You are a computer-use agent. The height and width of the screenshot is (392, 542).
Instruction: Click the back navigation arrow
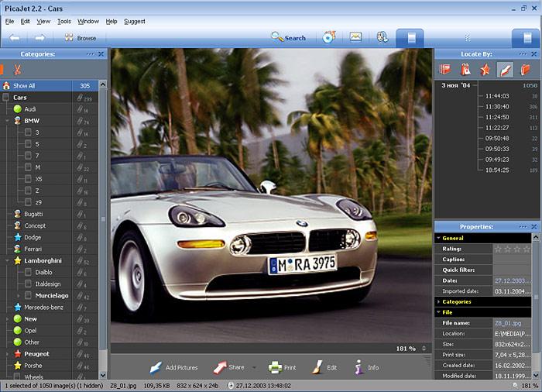[15, 38]
